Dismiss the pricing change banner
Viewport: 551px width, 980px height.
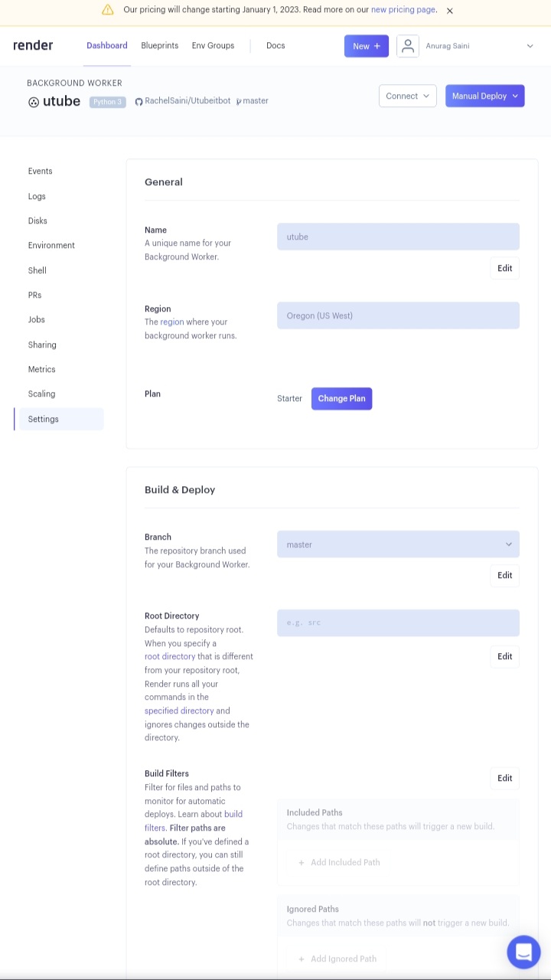pyautogui.click(x=450, y=11)
